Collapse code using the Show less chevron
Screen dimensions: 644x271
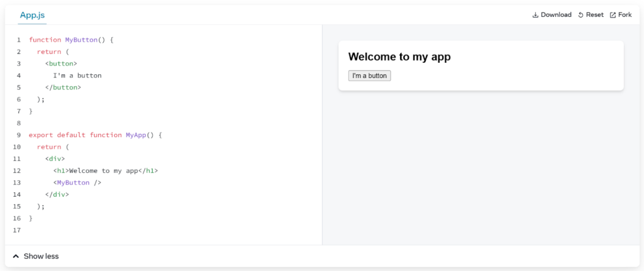(x=16, y=257)
